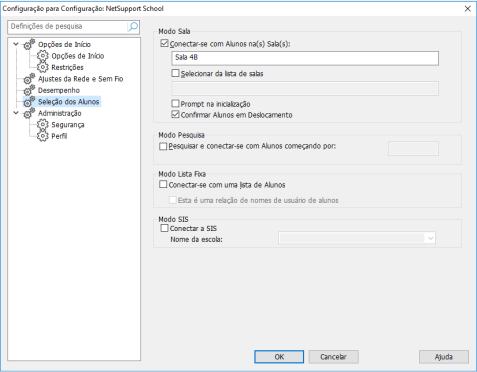Click the Ajustes da Rede e Sem Fio gears icon

click(x=29, y=79)
